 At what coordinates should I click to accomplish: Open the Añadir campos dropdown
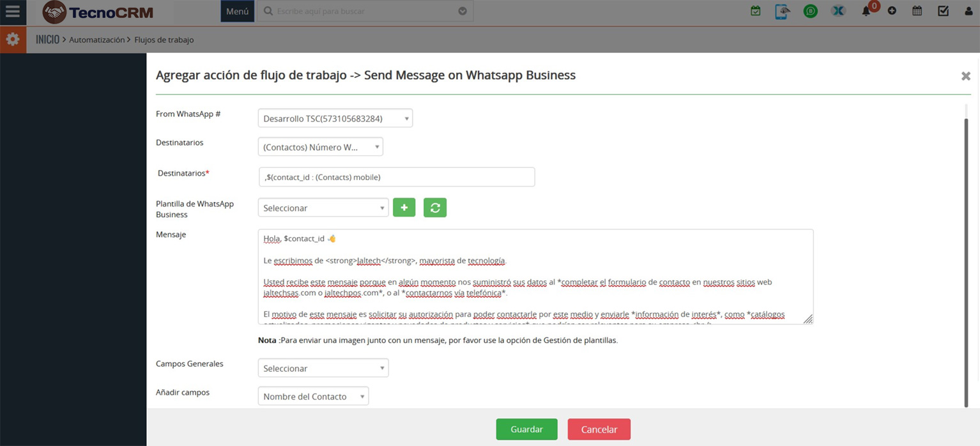point(313,396)
